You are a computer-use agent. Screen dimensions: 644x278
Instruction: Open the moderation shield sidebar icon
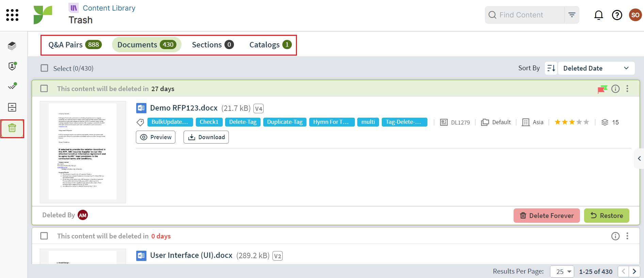point(12,66)
